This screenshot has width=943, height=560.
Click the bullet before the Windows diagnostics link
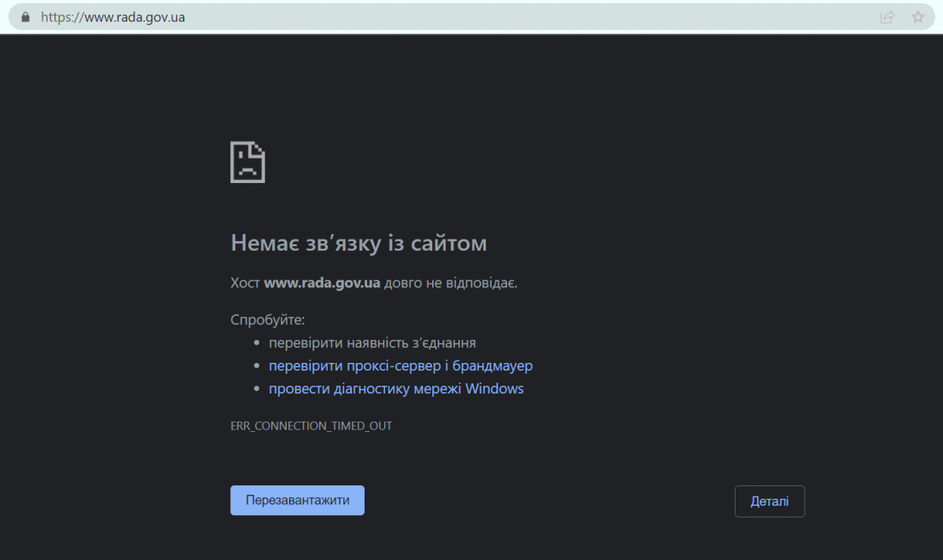[x=256, y=389]
